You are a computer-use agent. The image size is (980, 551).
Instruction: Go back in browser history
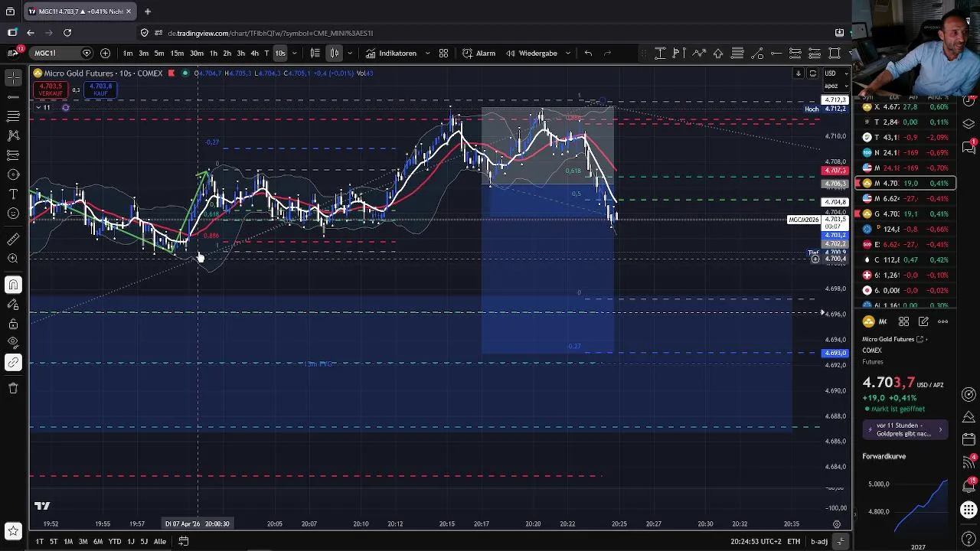30,33
